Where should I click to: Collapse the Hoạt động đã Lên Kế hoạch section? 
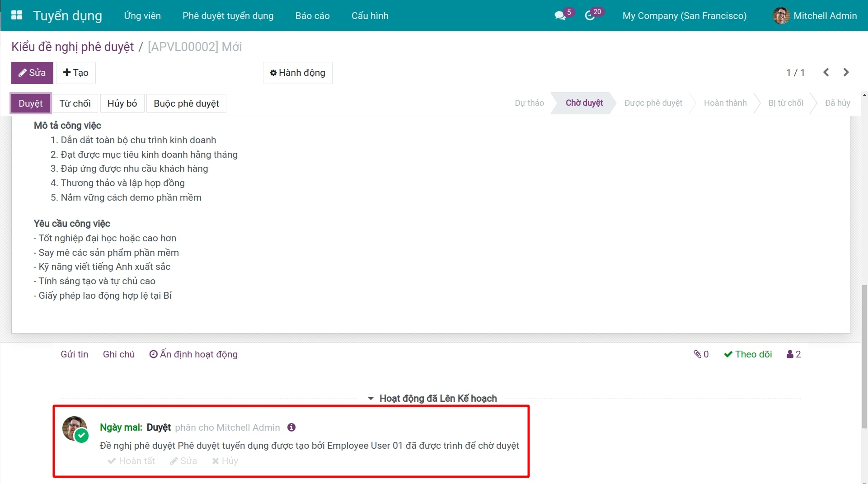pos(433,399)
